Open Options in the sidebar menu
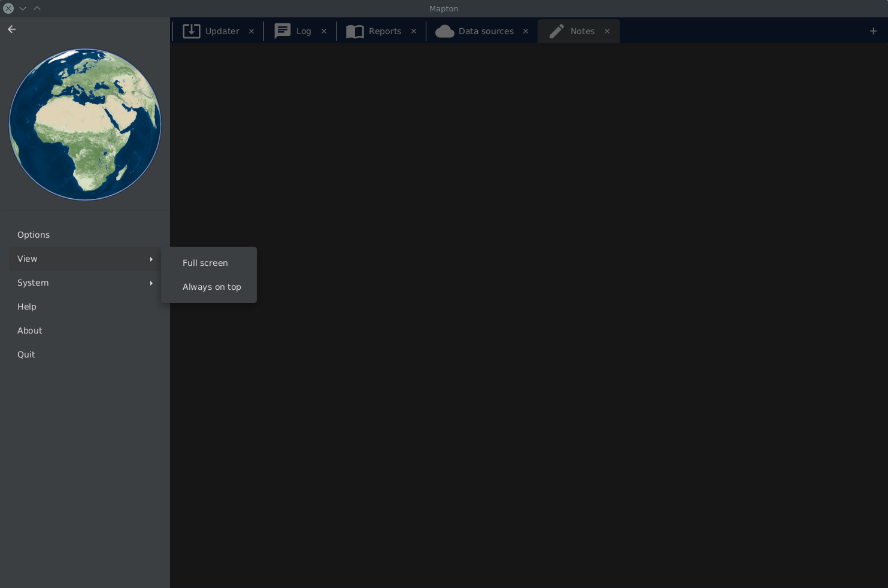 click(x=85, y=235)
